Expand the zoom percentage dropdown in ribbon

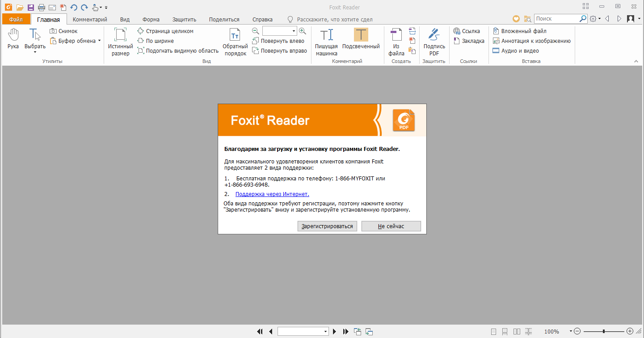point(294,31)
